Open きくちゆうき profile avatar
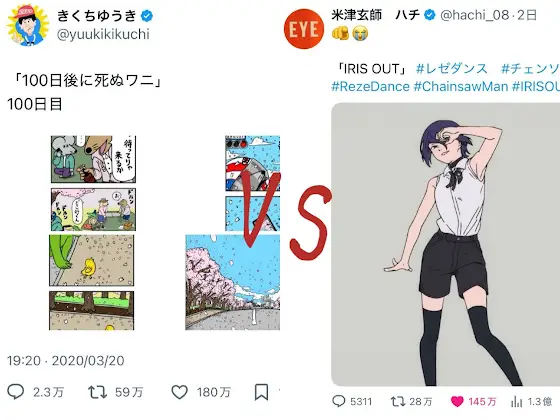Image resolution: width=560 pixels, height=420 pixels. pyautogui.click(x=28, y=25)
